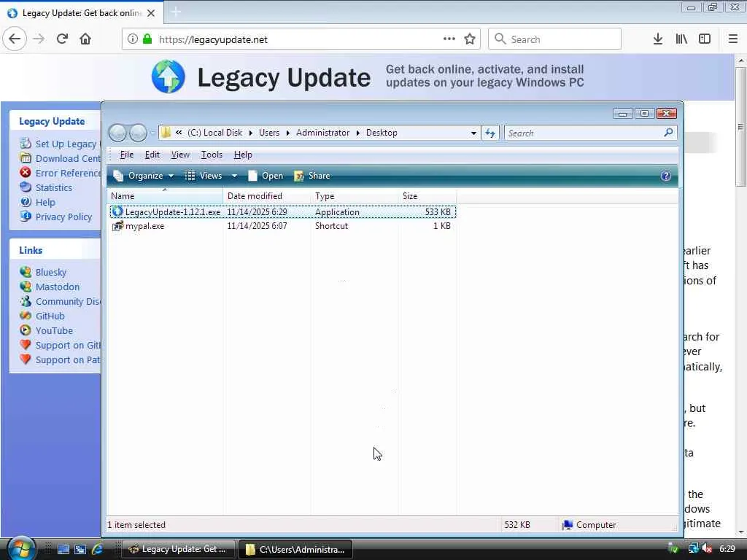This screenshot has width=747, height=560.
Task: Expand the Views dropdown arrow
Action: pyautogui.click(x=234, y=176)
